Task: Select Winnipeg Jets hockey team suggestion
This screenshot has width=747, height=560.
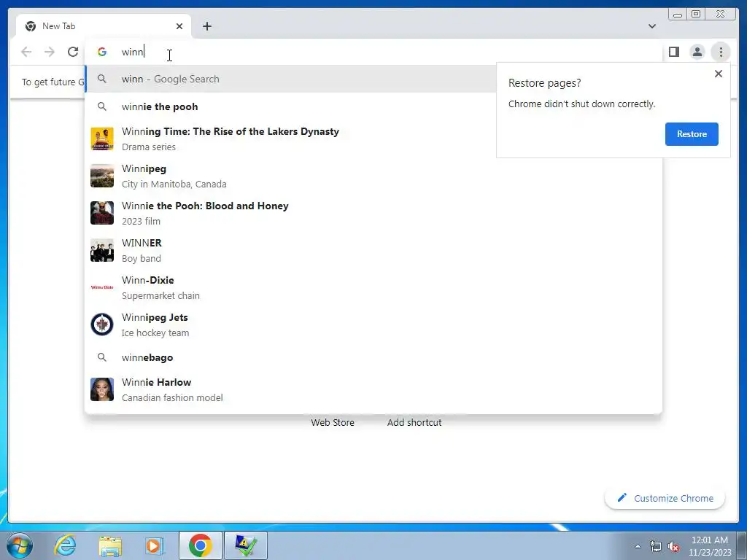Action: (373, 324)
